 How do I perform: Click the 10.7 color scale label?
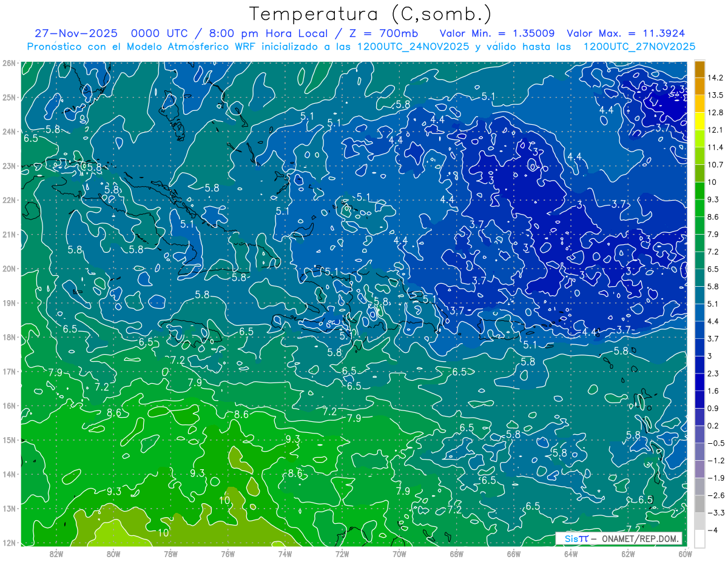715,165
